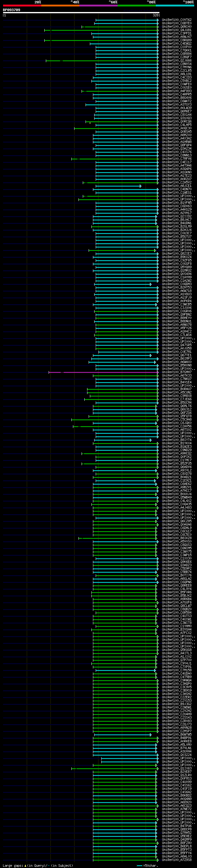Open hit UniRef100_Q5WB49

coord(177,497)
